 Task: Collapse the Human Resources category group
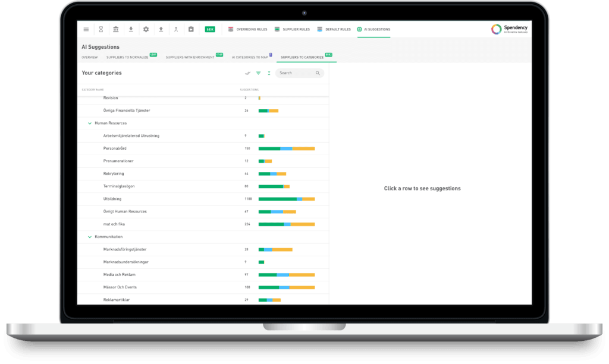90,123
